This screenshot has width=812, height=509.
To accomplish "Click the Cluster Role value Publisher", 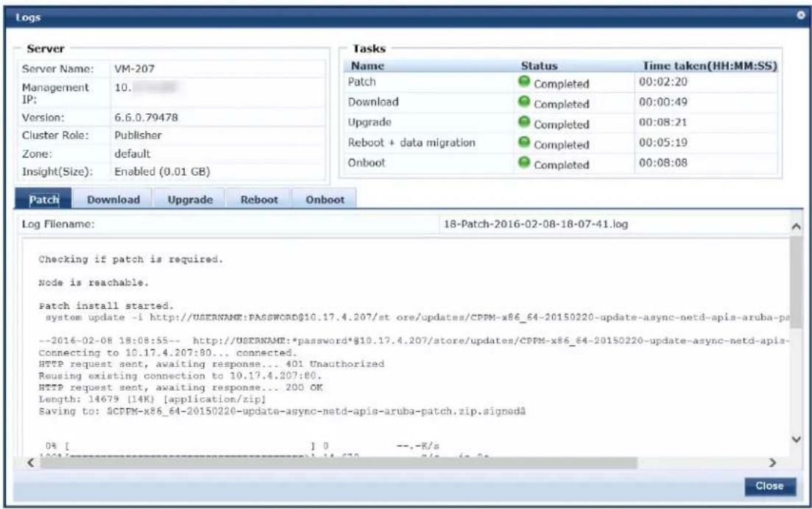I will [x=138, y=135].
